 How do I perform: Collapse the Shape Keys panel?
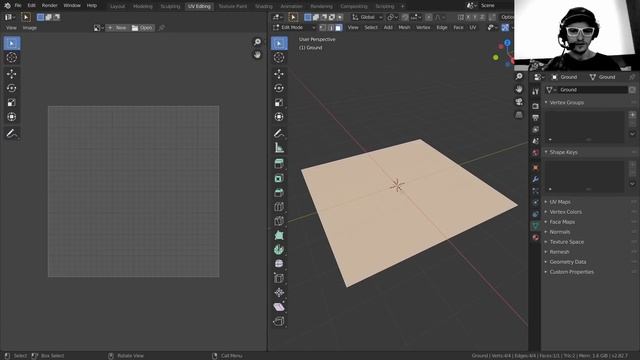click(563, 152)
